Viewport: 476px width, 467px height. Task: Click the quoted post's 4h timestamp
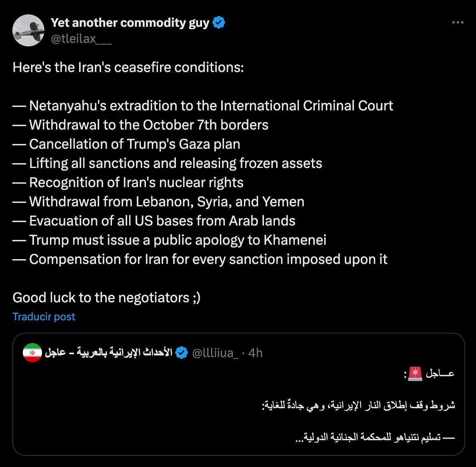[x=255, y=353]
